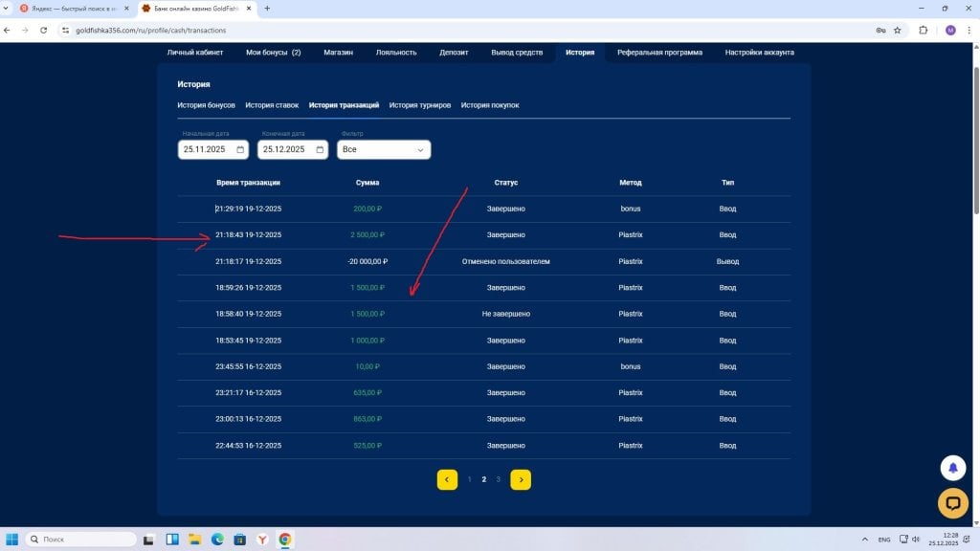Screen dimensions: 980x551
Task: Open Реферальная программа tab
Action: point(660,53)
